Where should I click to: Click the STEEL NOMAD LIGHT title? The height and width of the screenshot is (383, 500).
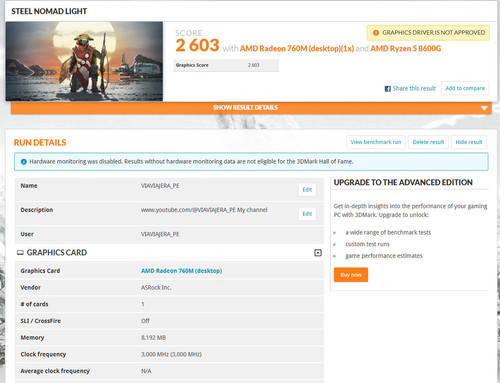49,11
